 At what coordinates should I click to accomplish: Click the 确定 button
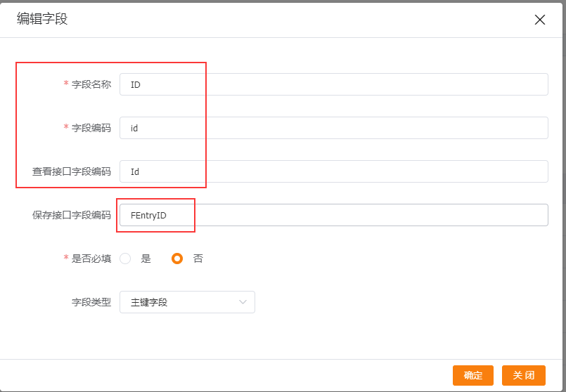(x=473, y=375)
